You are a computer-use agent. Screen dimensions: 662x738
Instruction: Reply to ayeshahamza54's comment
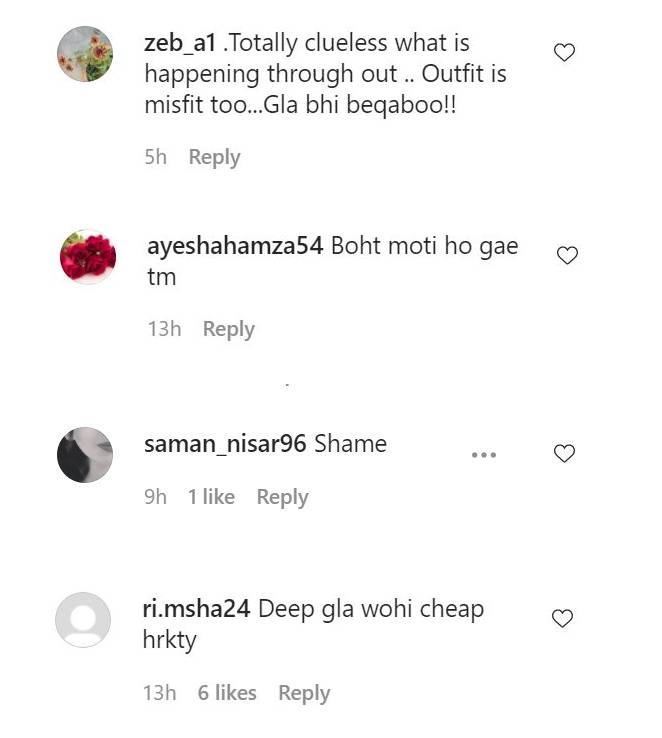(x=229, y=329)
